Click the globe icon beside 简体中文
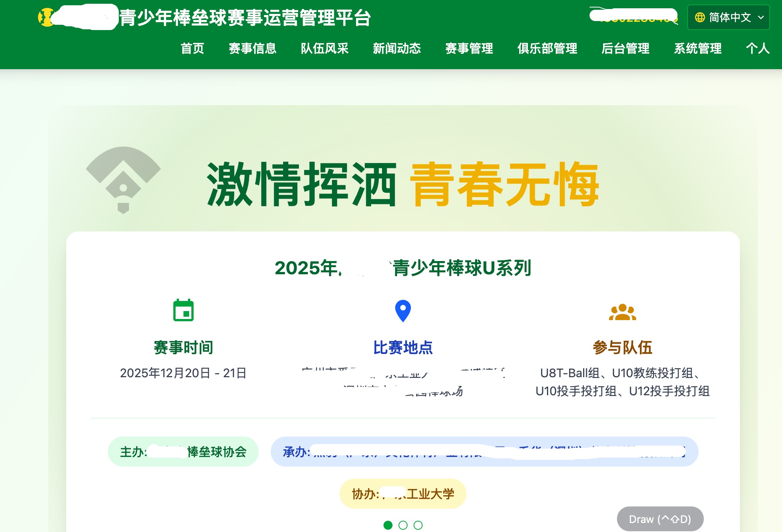This screenshot has height=532, width=782. pyautogui.click(x=700, y=17)
